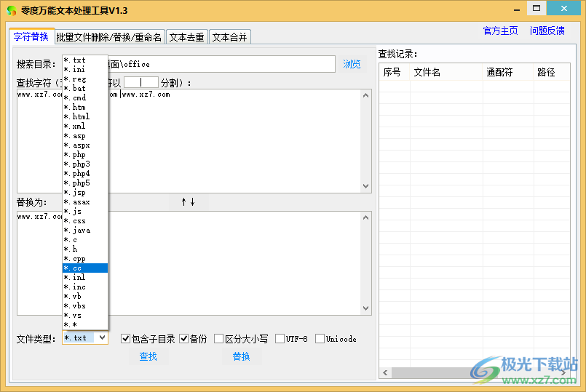Enable the UTF-8 checkbox
The height and width of the screenshot is (392, 586).
(x=291, y=339)
